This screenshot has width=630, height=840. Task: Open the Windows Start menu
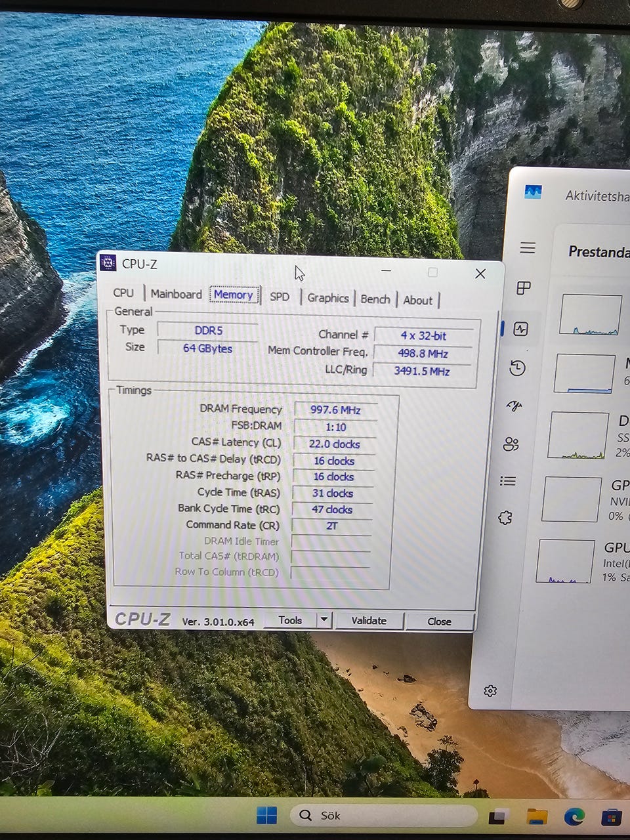(x=266, y=816)
